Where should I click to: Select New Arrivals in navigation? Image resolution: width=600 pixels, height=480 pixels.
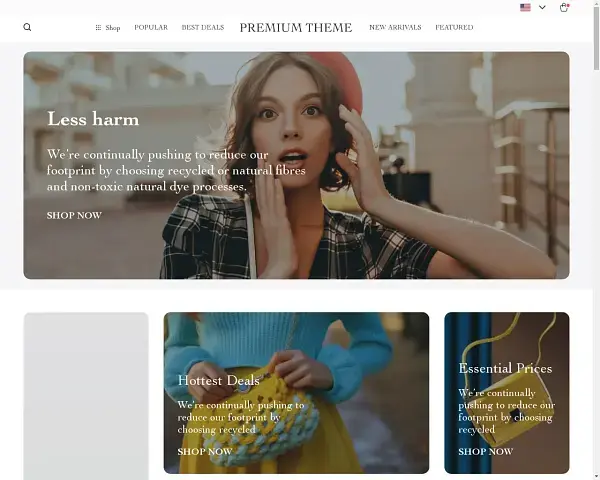point(395,27)
